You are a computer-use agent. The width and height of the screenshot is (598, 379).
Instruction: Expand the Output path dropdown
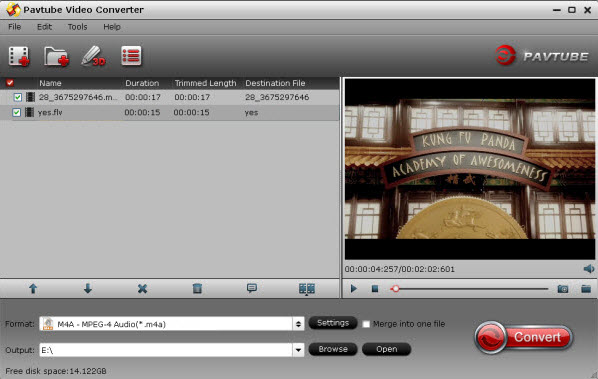tap(298, 350)
